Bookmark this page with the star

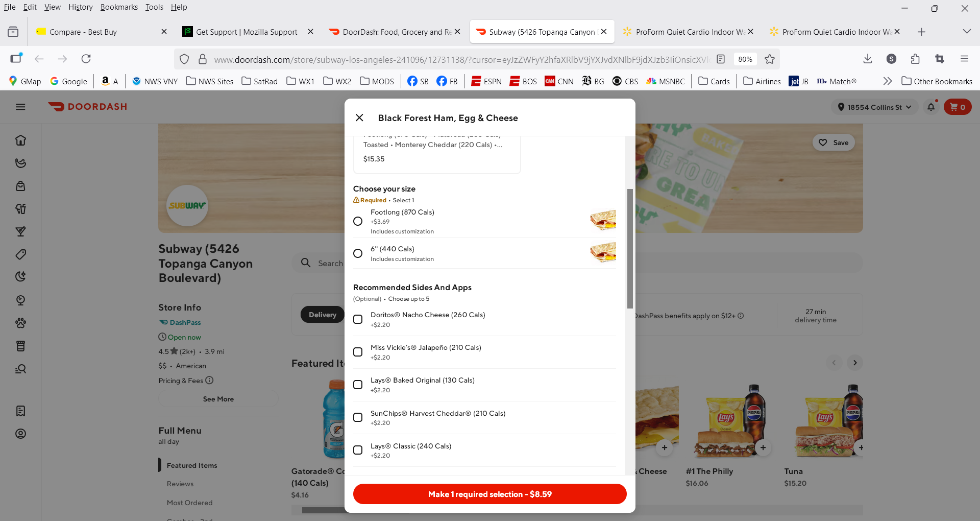[x=770, y=59]
